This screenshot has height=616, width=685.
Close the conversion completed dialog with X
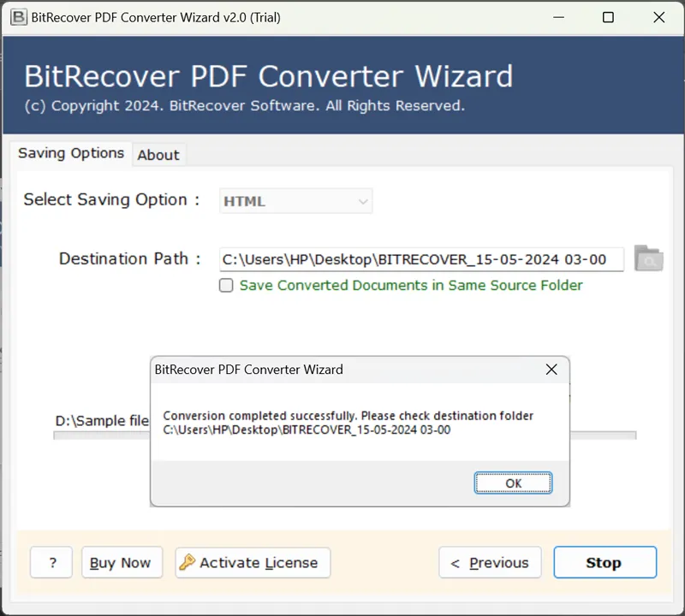point(551,370)
